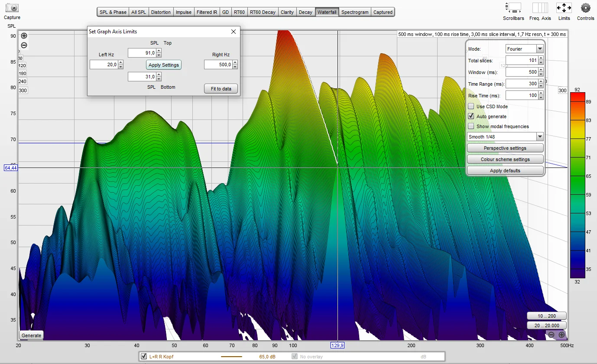Uncheck the L+R R Kopf measurement
This screenshot has height=364, width=597.
[x=144, y=357]
